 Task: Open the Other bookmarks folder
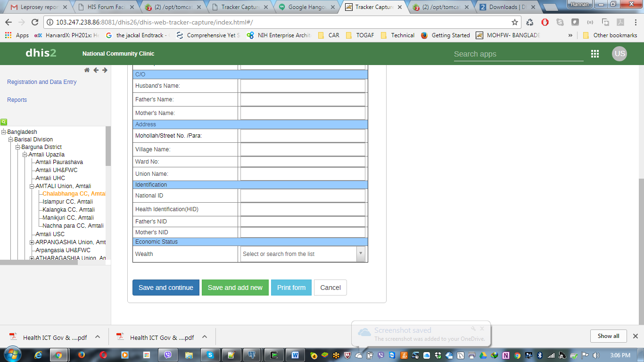click(x=610, y=35)
